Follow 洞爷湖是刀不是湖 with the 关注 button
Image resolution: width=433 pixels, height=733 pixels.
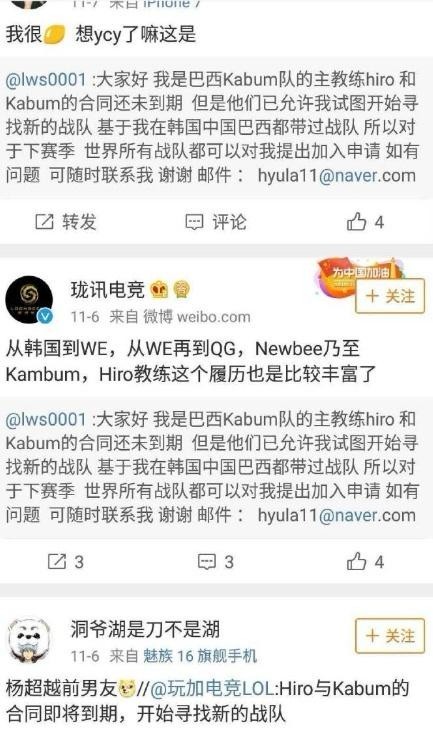tap(390, 636)
